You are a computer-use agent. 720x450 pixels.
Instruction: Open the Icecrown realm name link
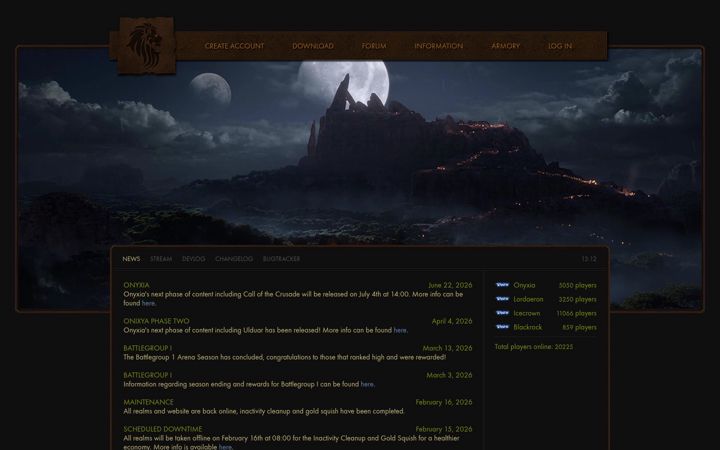(527, 313)
